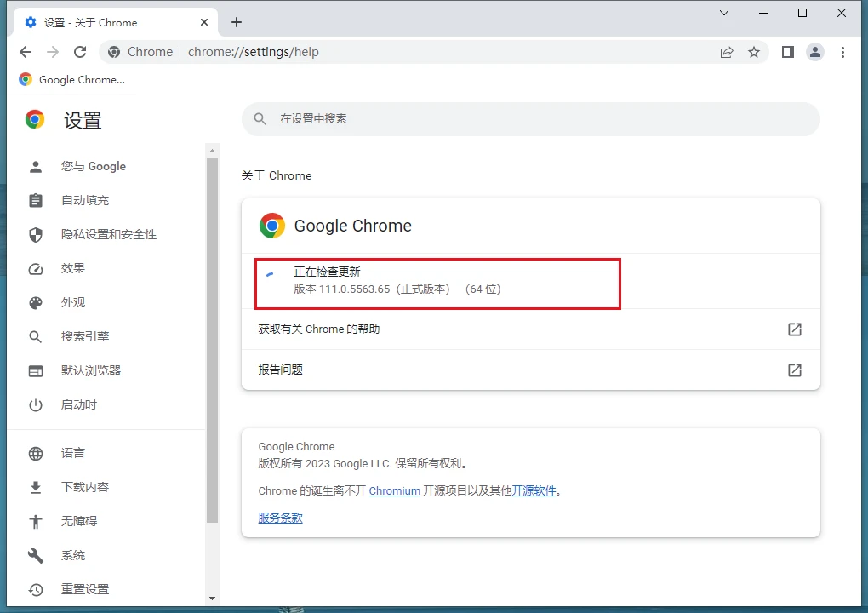Click the 关于 Chrome page heading

(277, 176)
